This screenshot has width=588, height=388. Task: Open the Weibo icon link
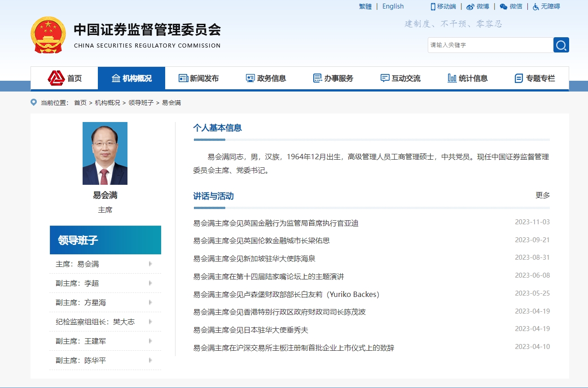click(470, 7)
